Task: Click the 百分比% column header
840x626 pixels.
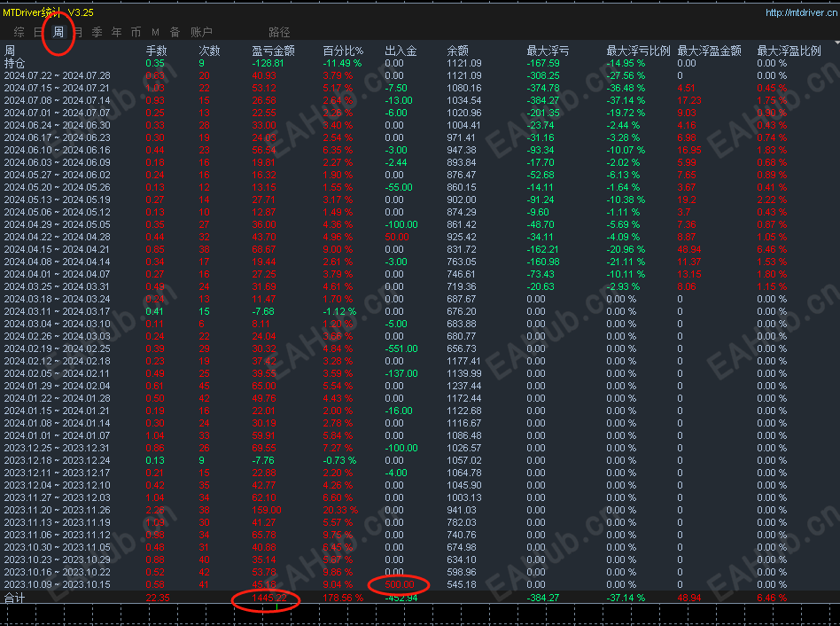Action: point(343,51)
